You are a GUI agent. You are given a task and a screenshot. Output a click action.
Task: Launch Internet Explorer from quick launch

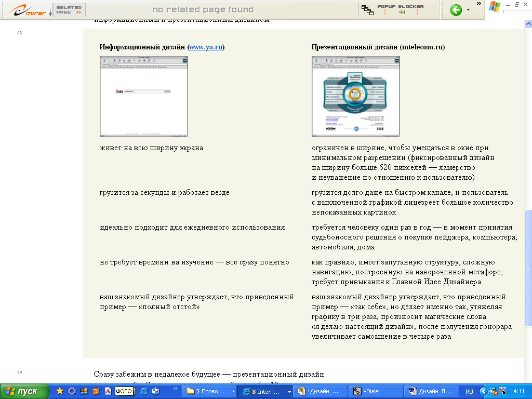click(x=144, y=391)
